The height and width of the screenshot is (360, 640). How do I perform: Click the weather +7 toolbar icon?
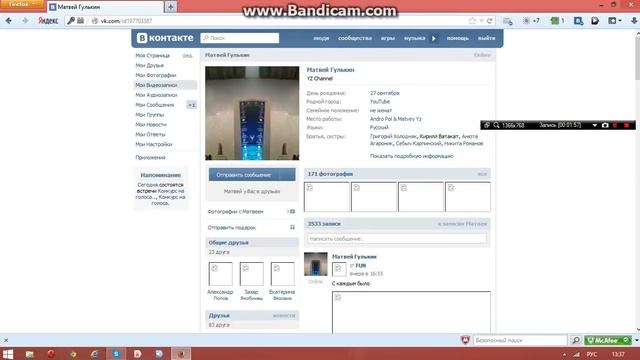point(531,20)
